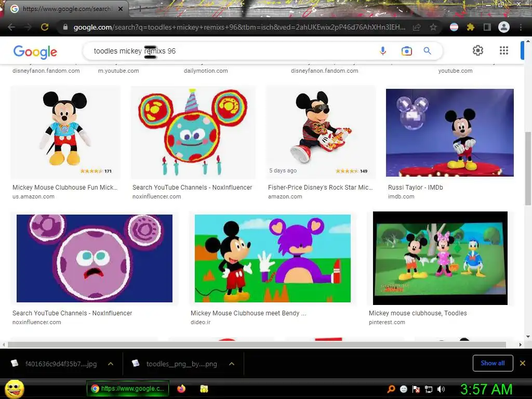Image resolution: width=532 pixels, height=399 pixels.
Task: Click the browser forward arrow
Action: click(28, 27)
